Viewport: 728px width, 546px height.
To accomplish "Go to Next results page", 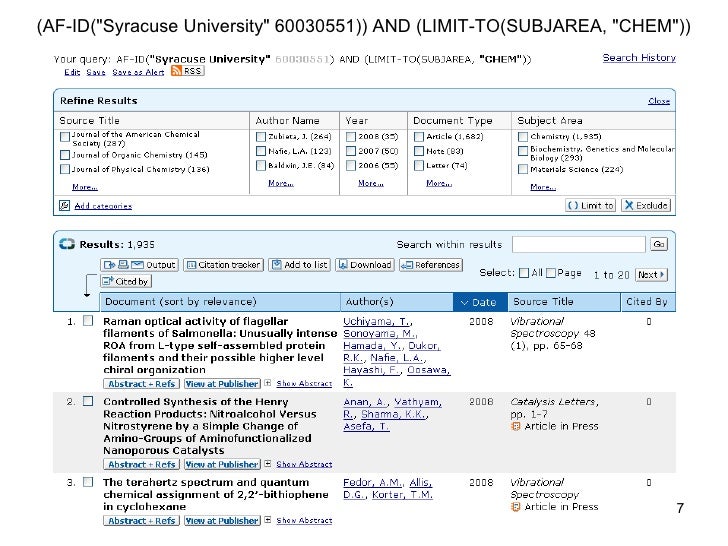I will click(651, 274).
